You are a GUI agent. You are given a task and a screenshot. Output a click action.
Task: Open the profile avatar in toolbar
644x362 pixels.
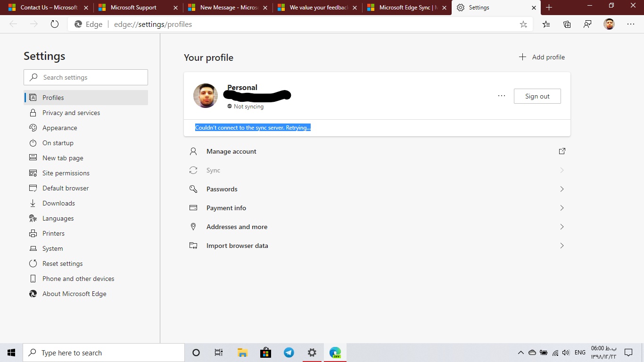pos(609,24)
